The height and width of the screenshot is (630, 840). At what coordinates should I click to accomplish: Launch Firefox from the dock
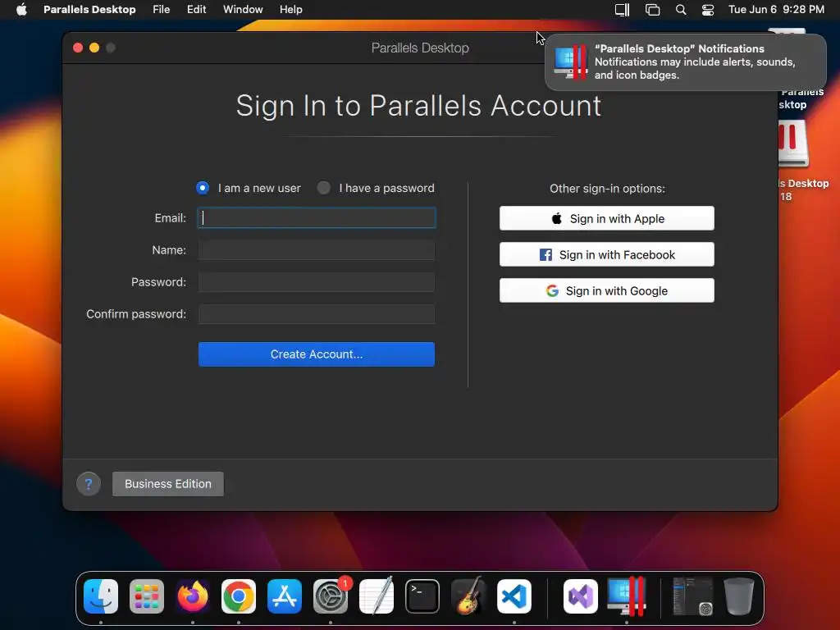tap(193, 596)
